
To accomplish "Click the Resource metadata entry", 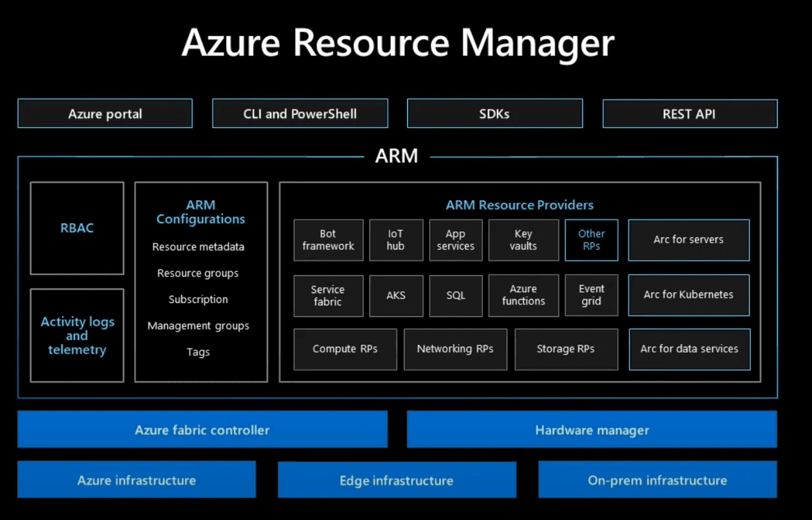I will pos(198,246).
